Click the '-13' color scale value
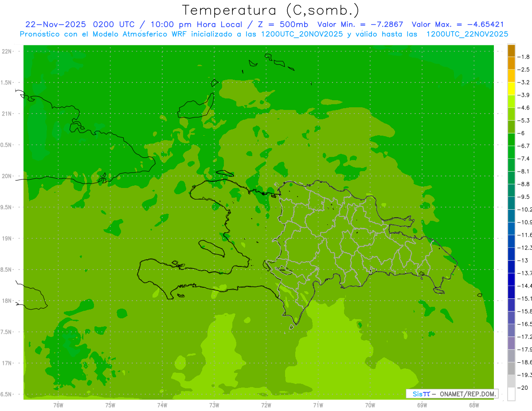532x411 pixels. [x=522, y=260]
